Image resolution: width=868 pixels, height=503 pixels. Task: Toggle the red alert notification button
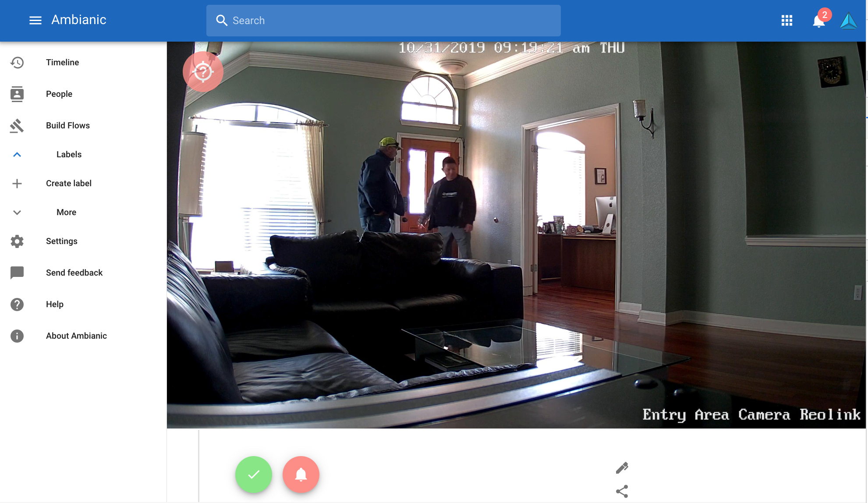tap(301, 474)
